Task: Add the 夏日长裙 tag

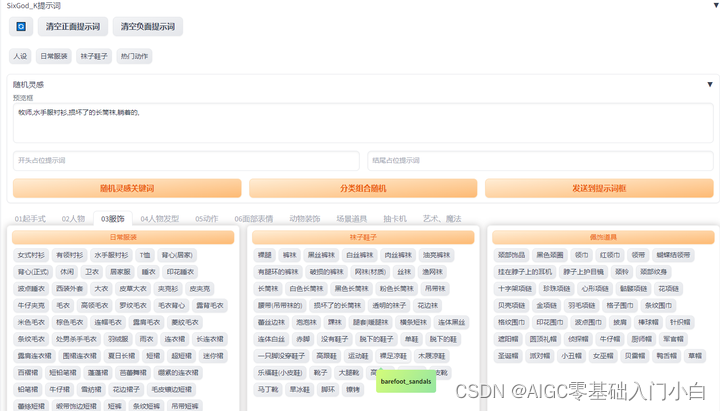Action: coord(121,356)
